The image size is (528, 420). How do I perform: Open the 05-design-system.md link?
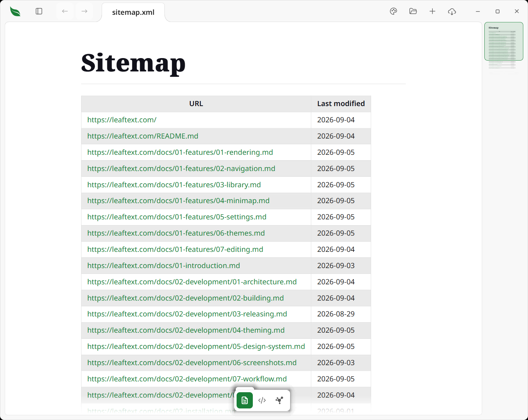196,346
